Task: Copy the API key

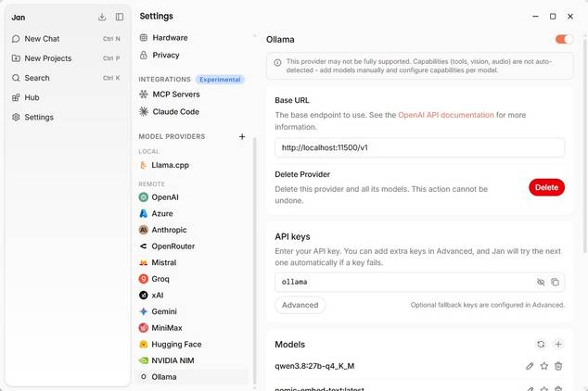Action: [x=555, y=282]
